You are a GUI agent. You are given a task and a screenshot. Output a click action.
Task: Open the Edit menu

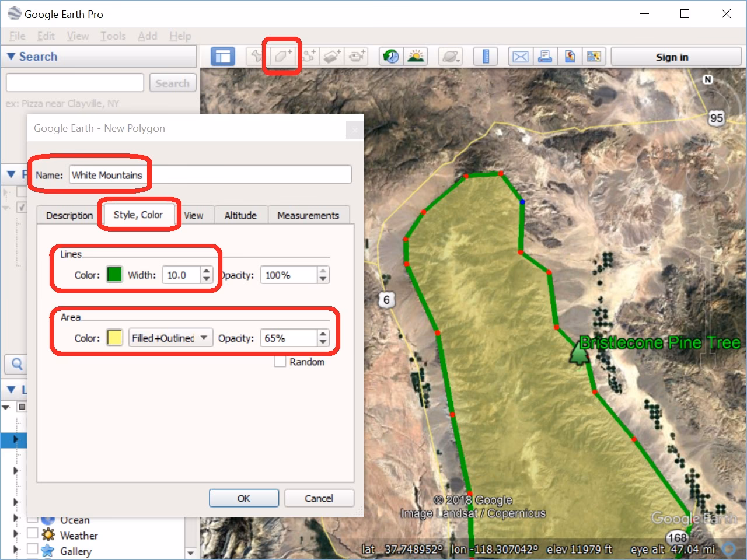[x=46, y=36]
